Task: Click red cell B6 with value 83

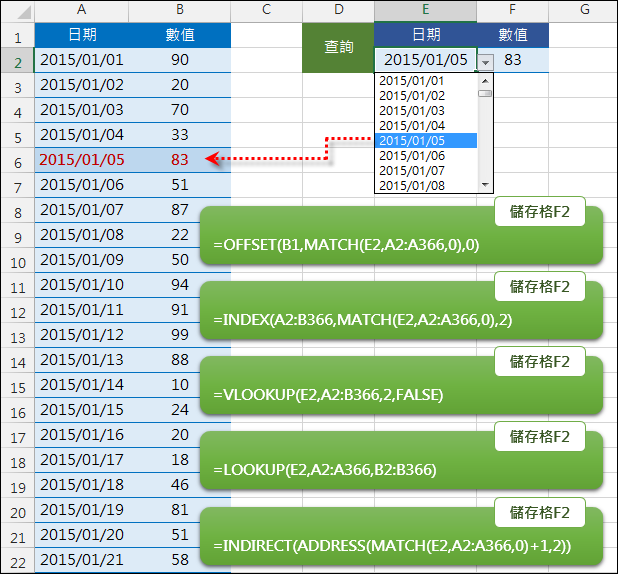Action: click(180, 160)
